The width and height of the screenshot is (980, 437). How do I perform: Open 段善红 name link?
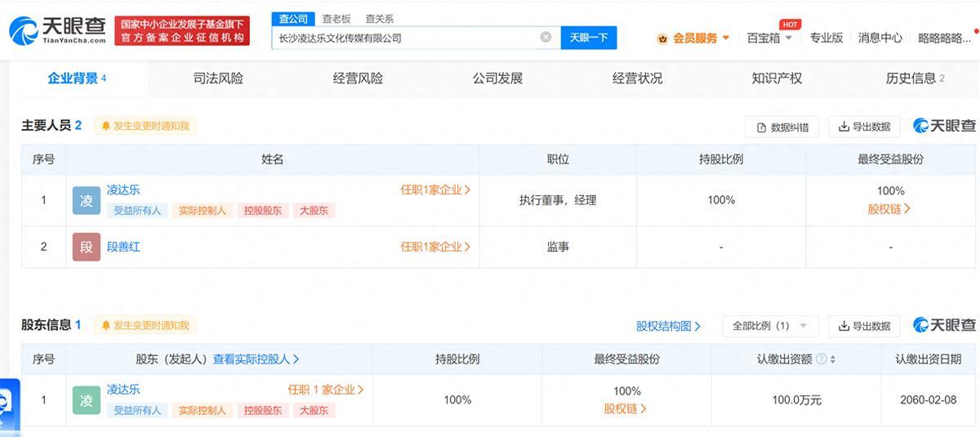(x=123, y=247)
